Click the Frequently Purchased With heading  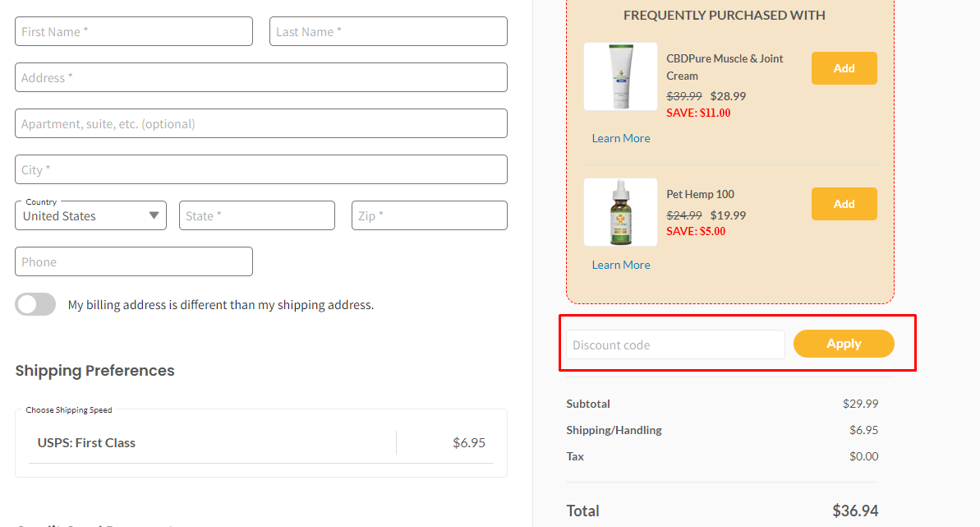pyautogui.click(x=725, y=15)
